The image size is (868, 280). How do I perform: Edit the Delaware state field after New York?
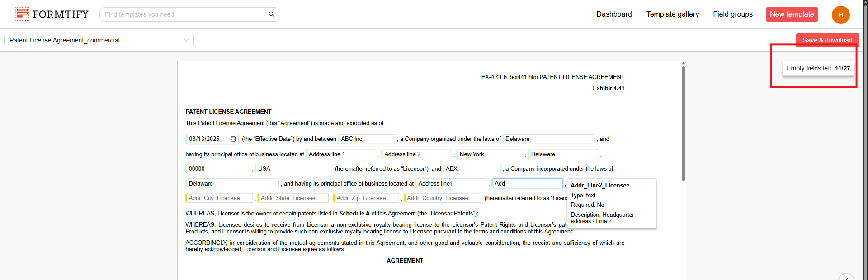tap(563, 154)
